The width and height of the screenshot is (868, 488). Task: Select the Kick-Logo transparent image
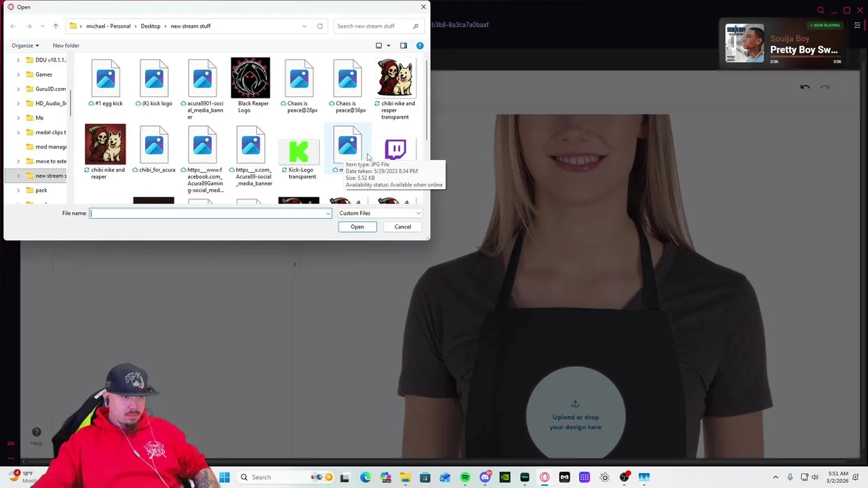pyautogui.click(x=298, y=159)
